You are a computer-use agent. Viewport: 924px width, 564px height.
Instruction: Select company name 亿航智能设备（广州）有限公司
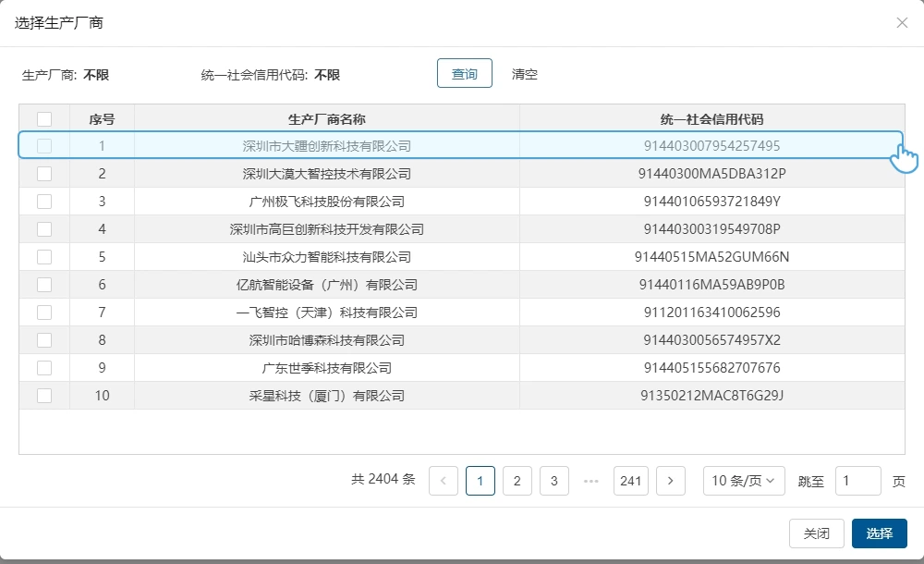327,285
